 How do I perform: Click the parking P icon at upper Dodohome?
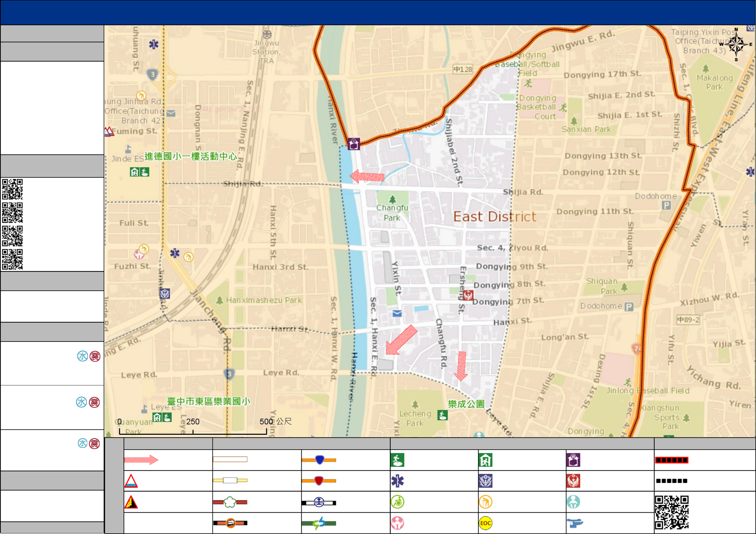click(666, 206)
